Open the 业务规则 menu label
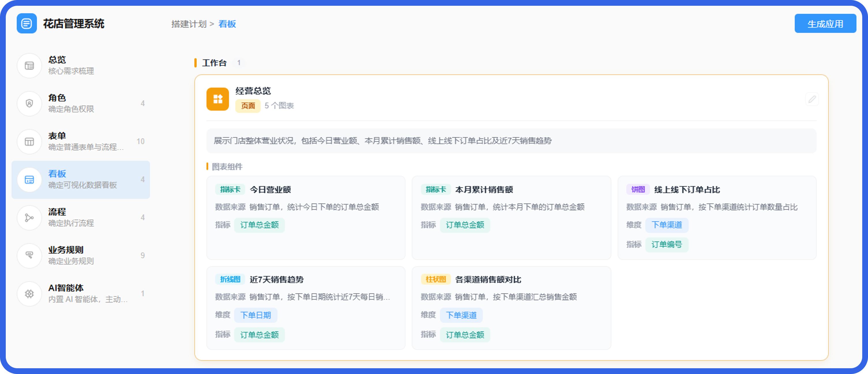The height and width of the screenshot is (374, 868). click(x=66, y=250)
